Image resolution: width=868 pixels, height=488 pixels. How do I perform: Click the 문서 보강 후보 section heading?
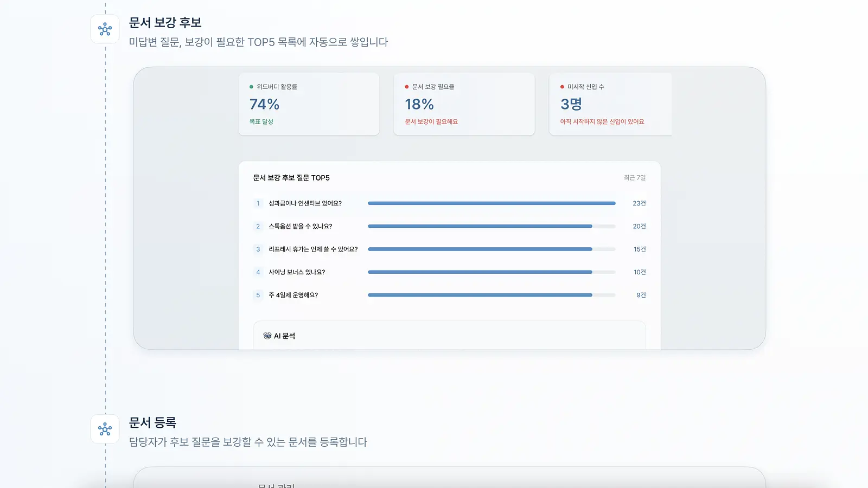pos(165,22)
